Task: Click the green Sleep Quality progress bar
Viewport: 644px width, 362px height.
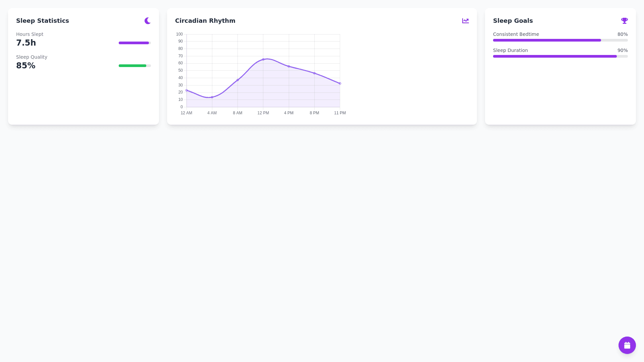Action: [x=133, y=66]
